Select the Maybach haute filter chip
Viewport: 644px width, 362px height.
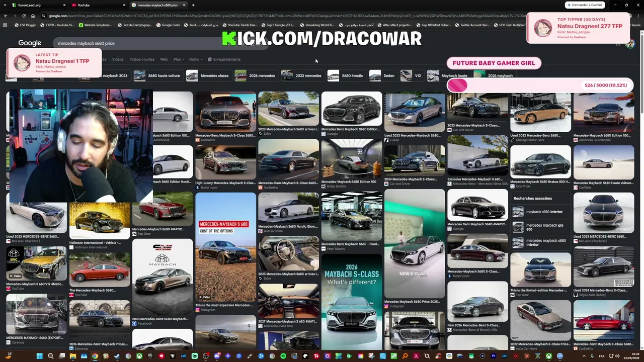[x=447, y=75]
